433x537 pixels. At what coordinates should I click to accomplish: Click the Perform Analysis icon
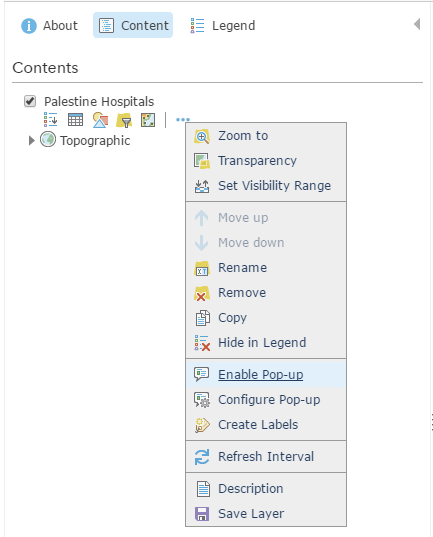[x=148, y=120]
